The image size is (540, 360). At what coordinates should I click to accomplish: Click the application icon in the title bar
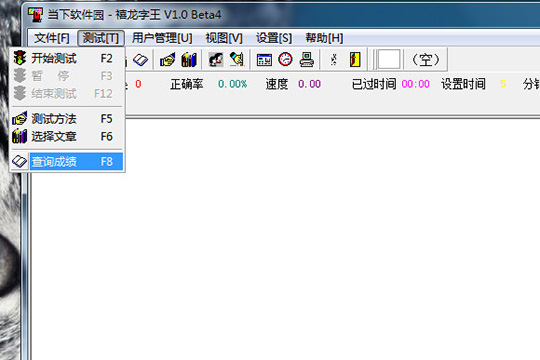[35, 14]
